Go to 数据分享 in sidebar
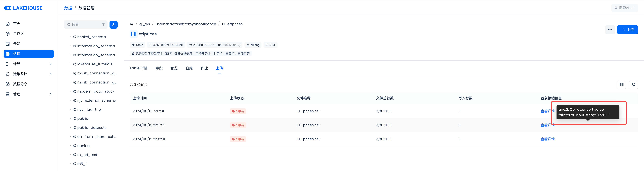Image resolution: width=644 pixels, height=171 pixels. (x=20, y=84)
